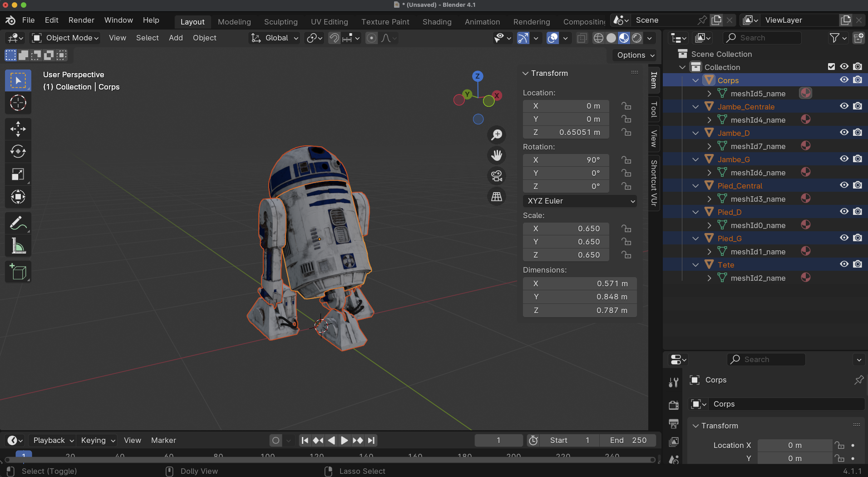Click the viewport zoom magnifier icon
The image size is (868, 477).
click(x=497, y=135)
